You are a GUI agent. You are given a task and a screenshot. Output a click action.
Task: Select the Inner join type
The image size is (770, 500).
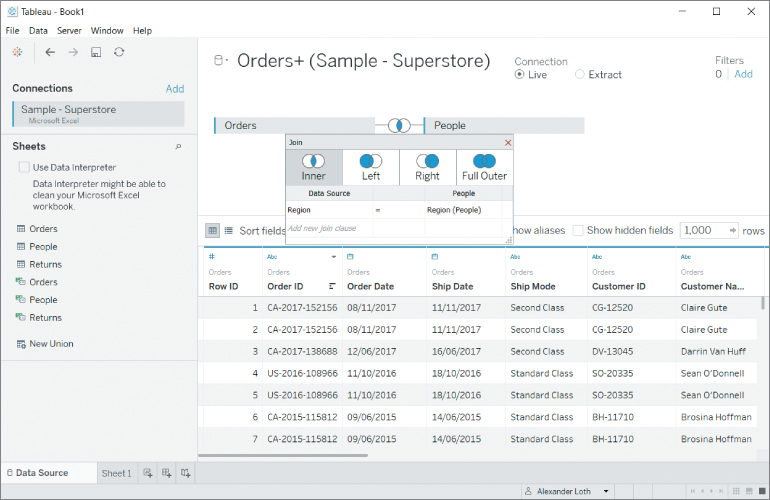(x=314, y=167)
